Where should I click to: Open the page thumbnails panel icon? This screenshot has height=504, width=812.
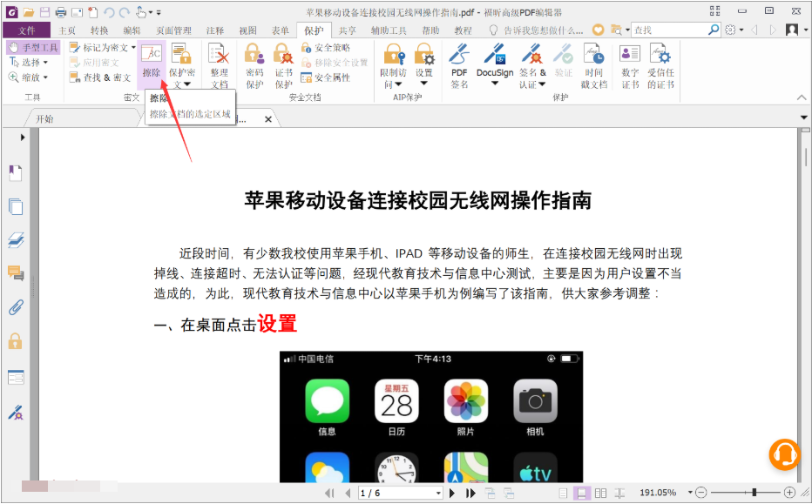coord(16,206)
